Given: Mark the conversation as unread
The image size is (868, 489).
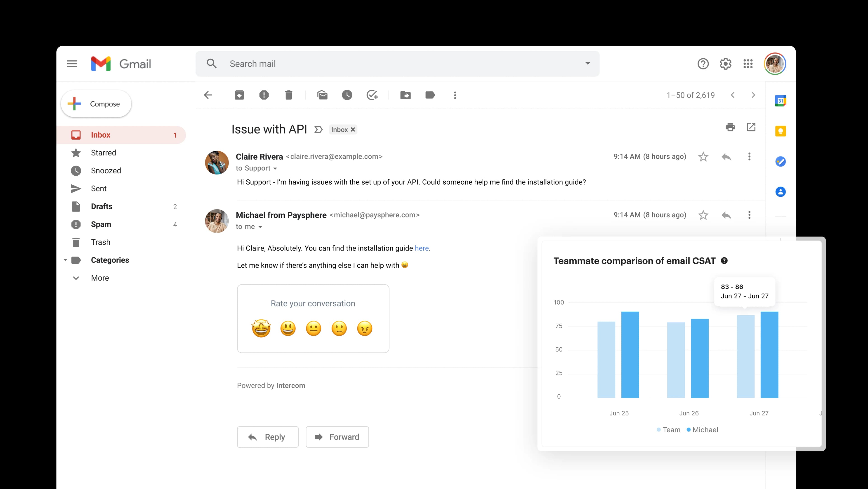Looking at the screenshot, I should 323,95.
